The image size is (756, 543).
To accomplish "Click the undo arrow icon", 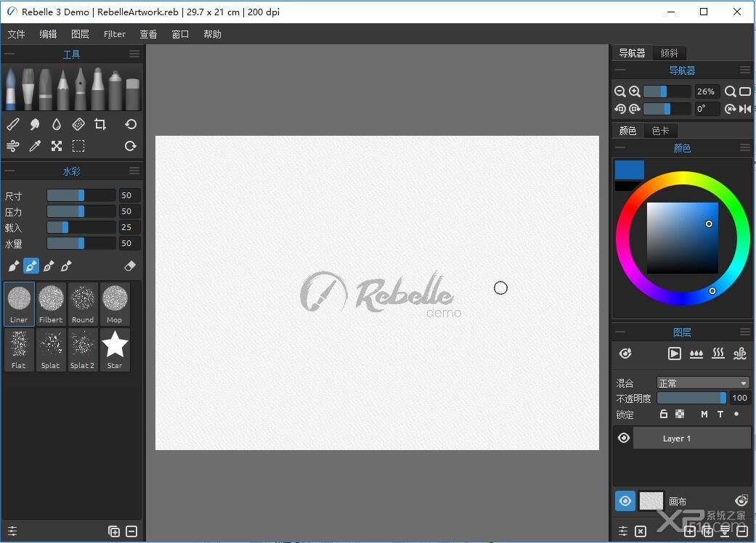I will (131, 124).
